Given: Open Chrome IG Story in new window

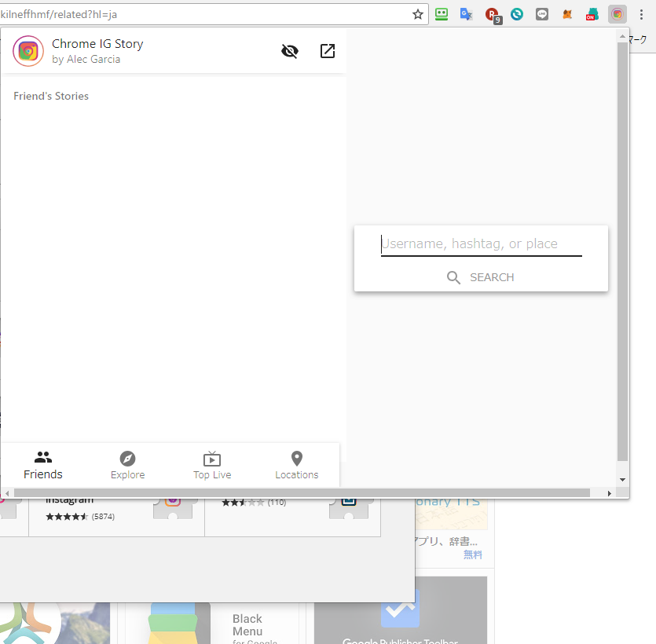Looking at the screenshot, I should (327, 51).
